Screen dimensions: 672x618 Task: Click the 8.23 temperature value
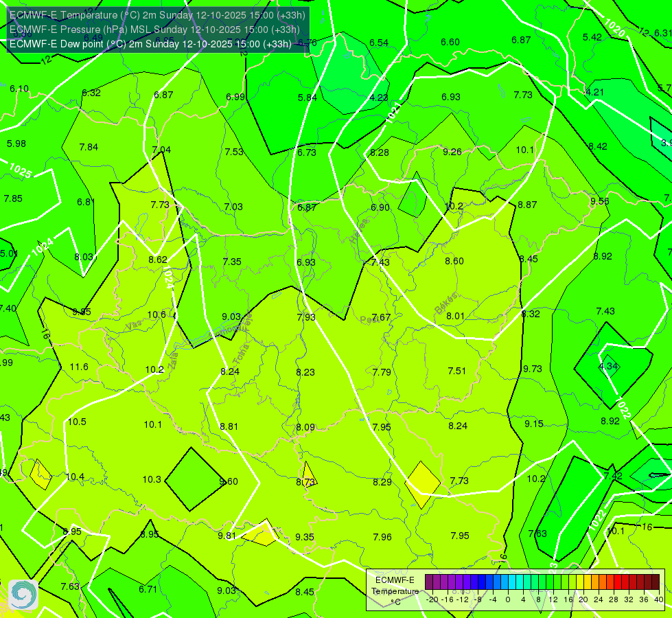(x=305, y=372)
